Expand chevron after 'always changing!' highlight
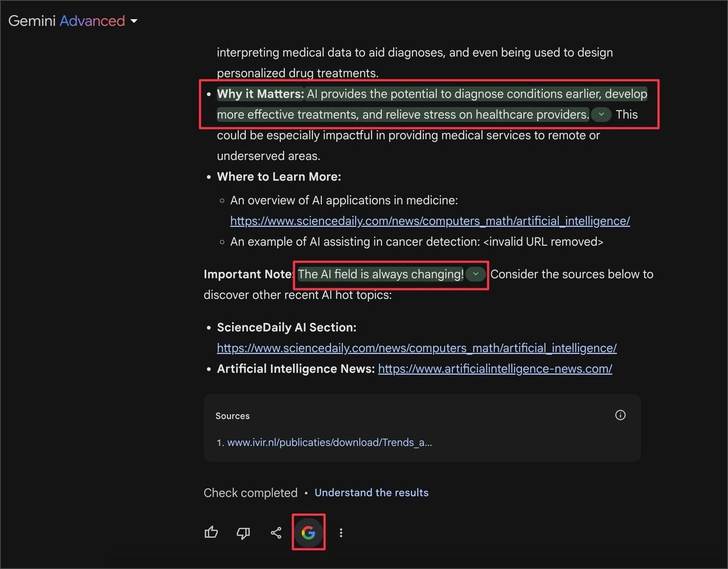The width and height of the screenshot is (728, 569). pos(476,274)
